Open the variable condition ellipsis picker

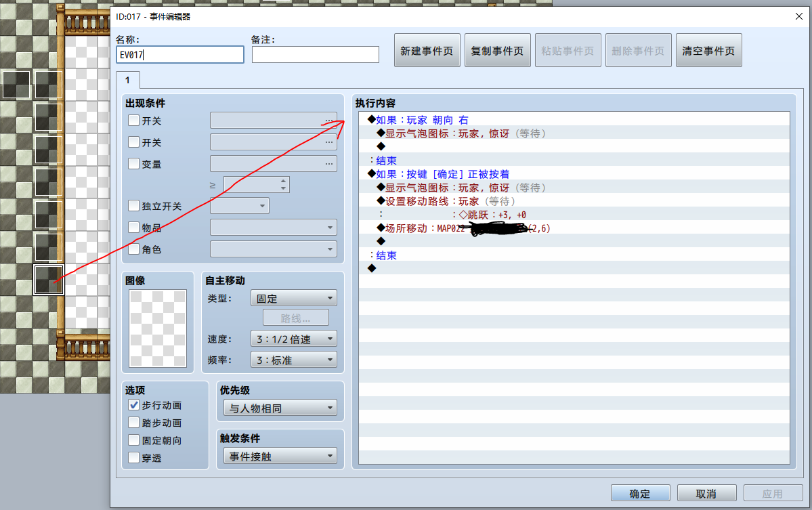(329, 164)
